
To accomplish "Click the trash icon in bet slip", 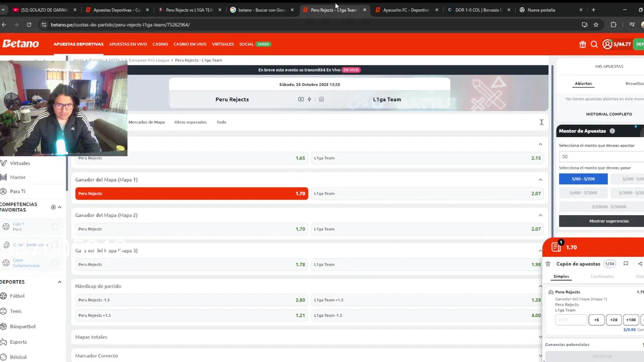I will coord(548,264).
